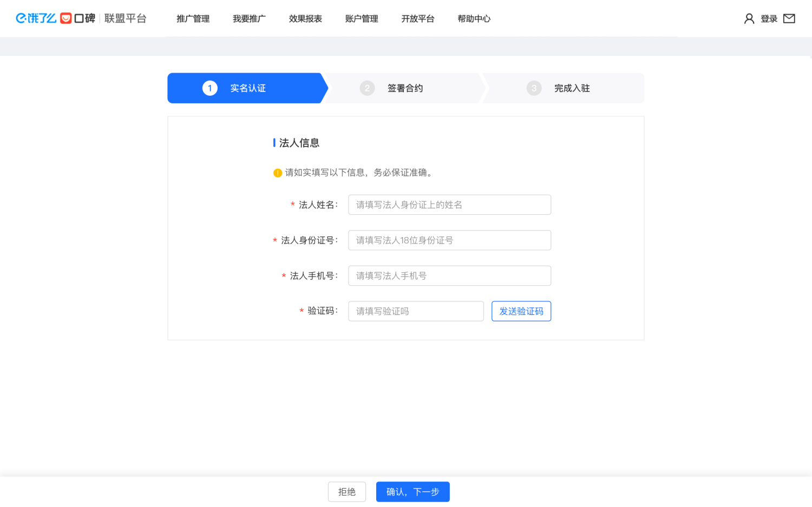The image size is (812, 507).
Task: Focus the 法人姓名 input field
Action: point(450,205)
